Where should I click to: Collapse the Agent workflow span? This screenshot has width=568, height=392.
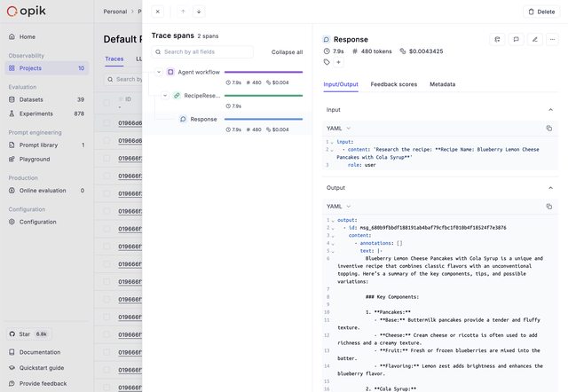[159, 72]
